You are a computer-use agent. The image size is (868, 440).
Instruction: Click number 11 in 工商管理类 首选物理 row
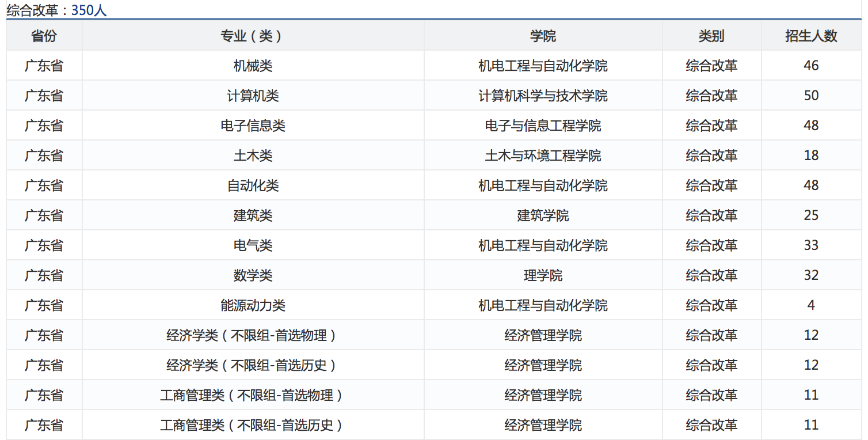811,395
